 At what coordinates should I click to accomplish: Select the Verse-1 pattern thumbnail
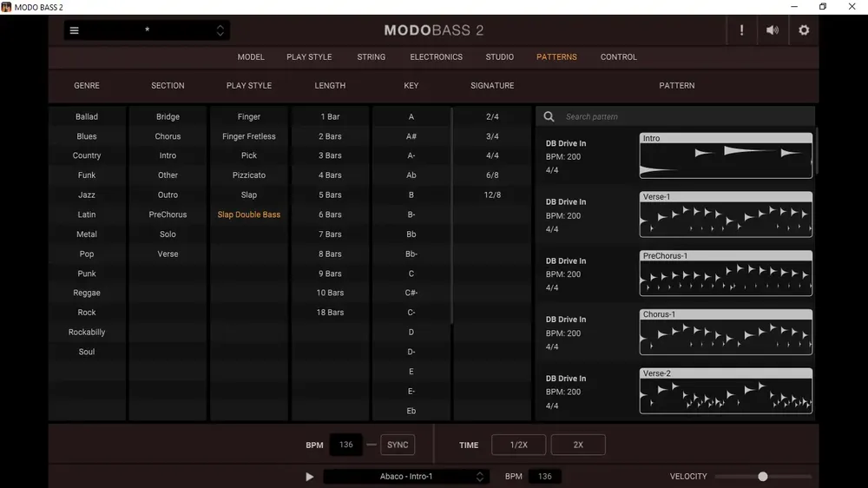(726, 214)
